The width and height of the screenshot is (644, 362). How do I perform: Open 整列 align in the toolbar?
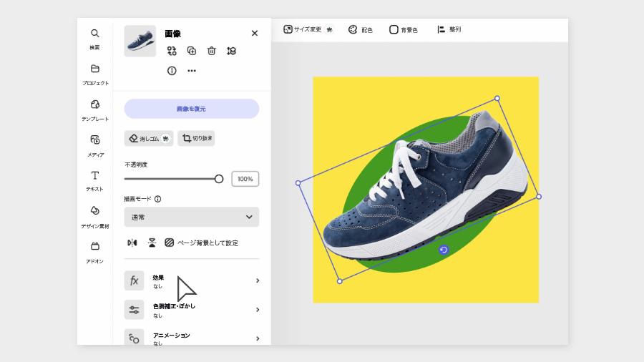click(449, 29)
